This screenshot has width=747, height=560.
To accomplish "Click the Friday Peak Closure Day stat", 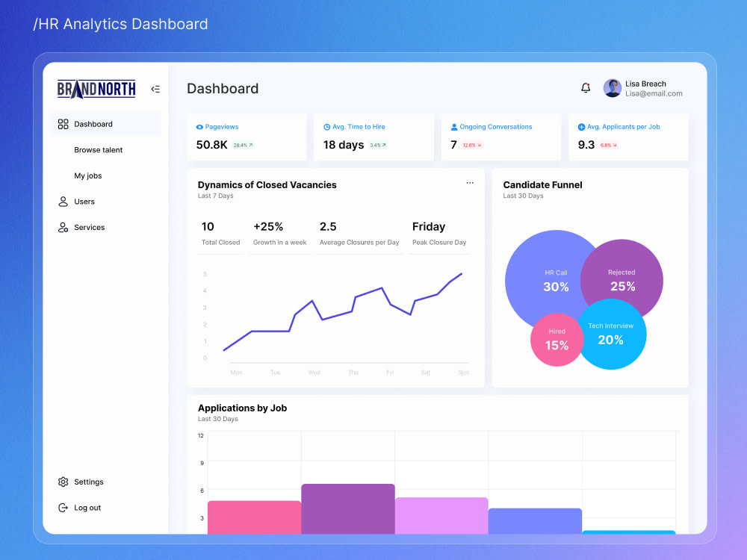I will [439, 233].
